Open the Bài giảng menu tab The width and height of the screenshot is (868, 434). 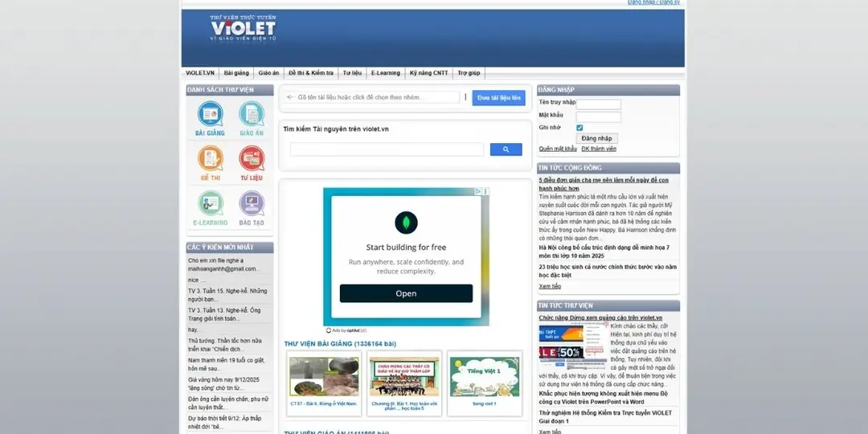click(x=236, y=73)
